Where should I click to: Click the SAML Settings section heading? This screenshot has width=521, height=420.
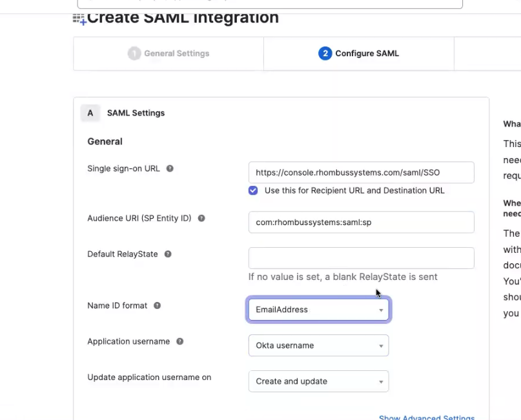click(x=136, y=113)
